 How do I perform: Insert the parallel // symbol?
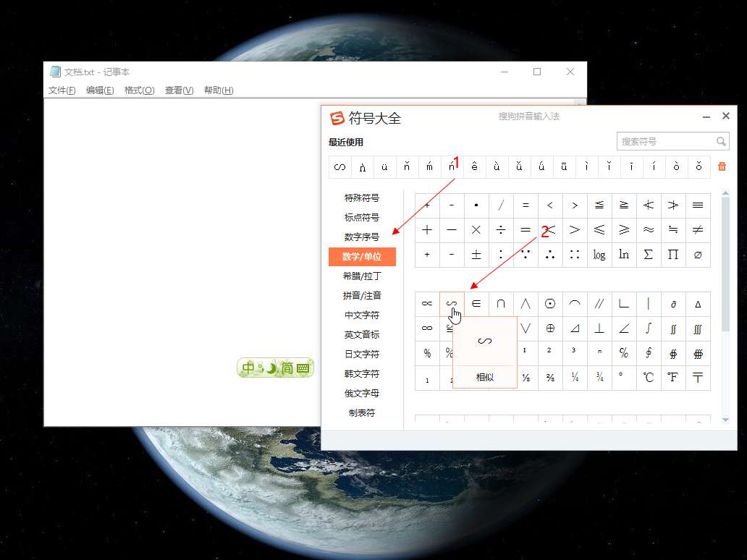599,304
